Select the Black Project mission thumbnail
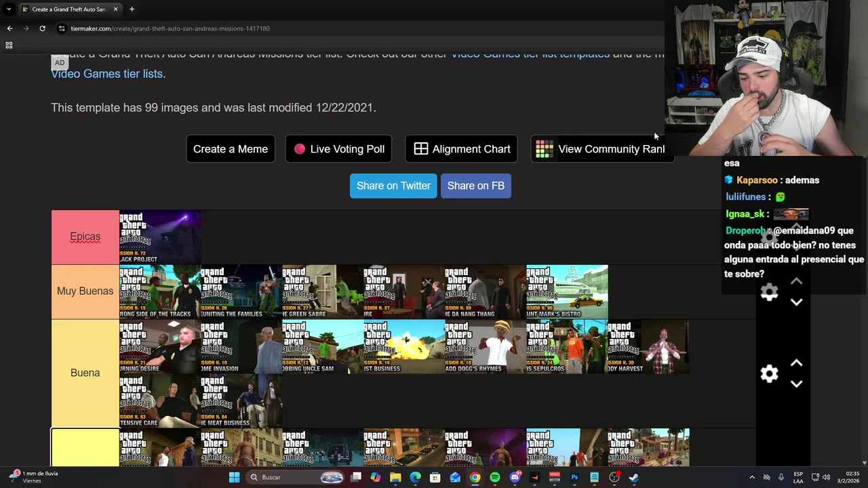Viewport: 868px width, 488px height. coord(160,237)
